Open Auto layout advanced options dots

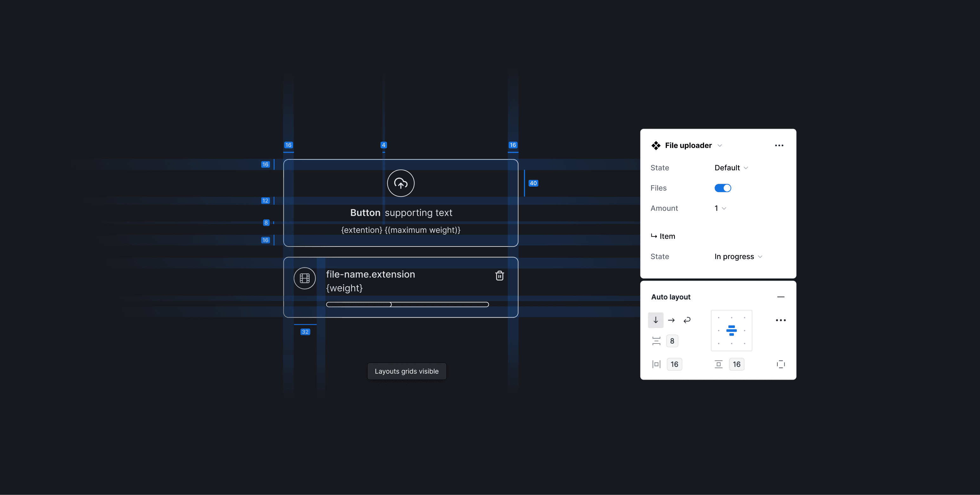tap(781, 320)
